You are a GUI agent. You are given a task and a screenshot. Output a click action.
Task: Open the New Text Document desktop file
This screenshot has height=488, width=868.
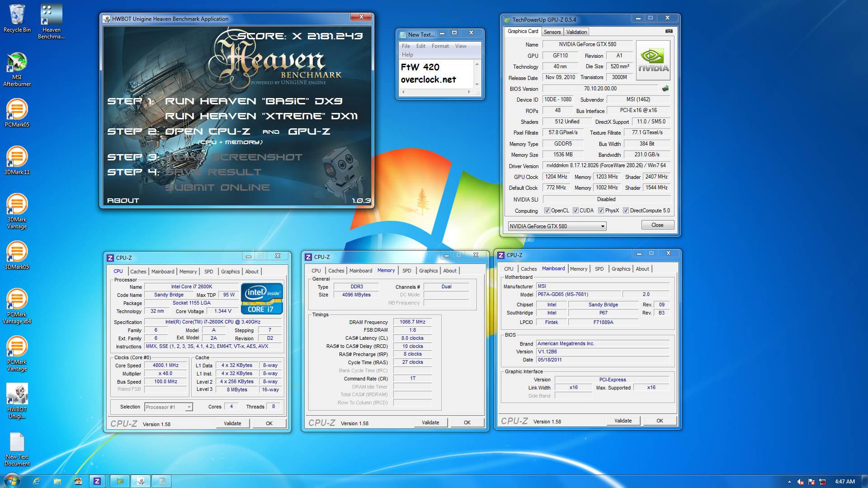[17, 448]
